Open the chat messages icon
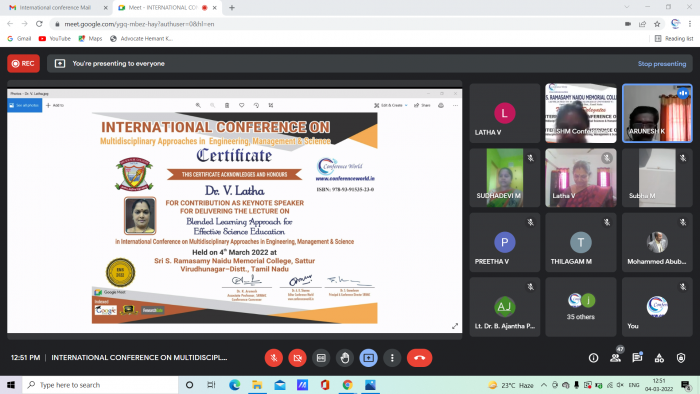Screen dimensions: 700x394 click(637, 357)
